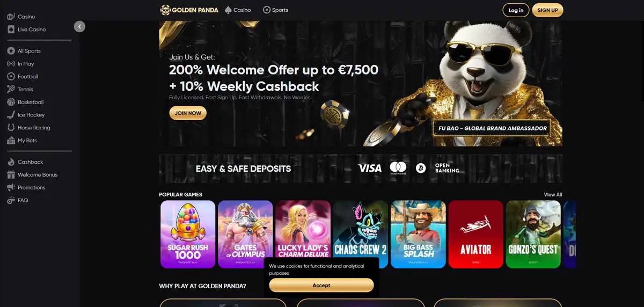Open Gates of Olympus game tile
Image resolution: width=644 pixels, height=307 pixels.
(x=245, y=235)
